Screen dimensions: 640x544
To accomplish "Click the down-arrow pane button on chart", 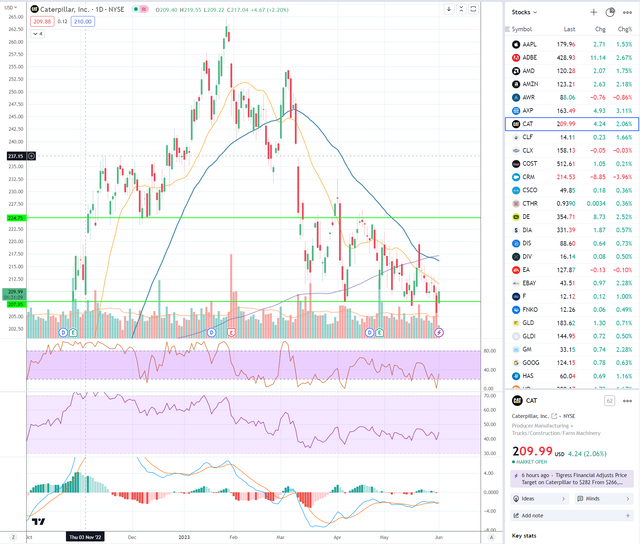I will click(449, 9).
